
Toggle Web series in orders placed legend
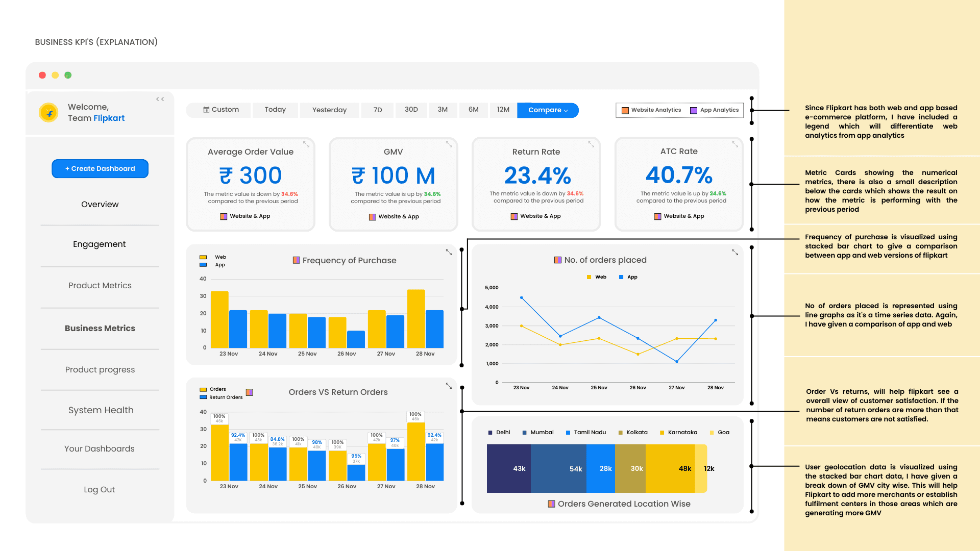597,277
